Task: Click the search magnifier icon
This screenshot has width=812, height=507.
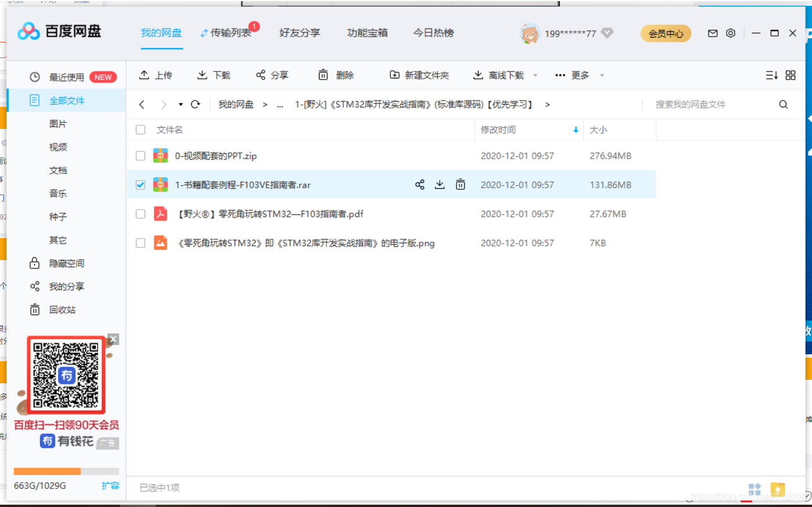Action: pos(784,105)
